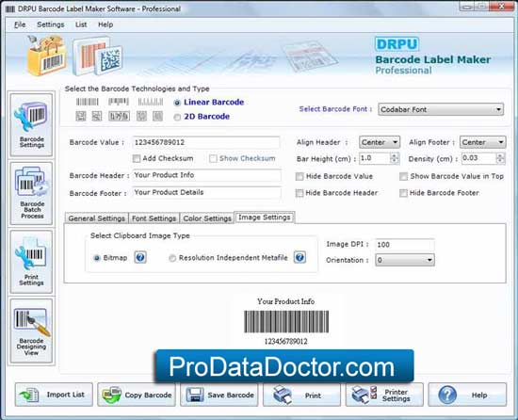Open the Align Header dropdown
Viewport: 518px width, 420px height.
pyautogui.click(x=380, y=142)
